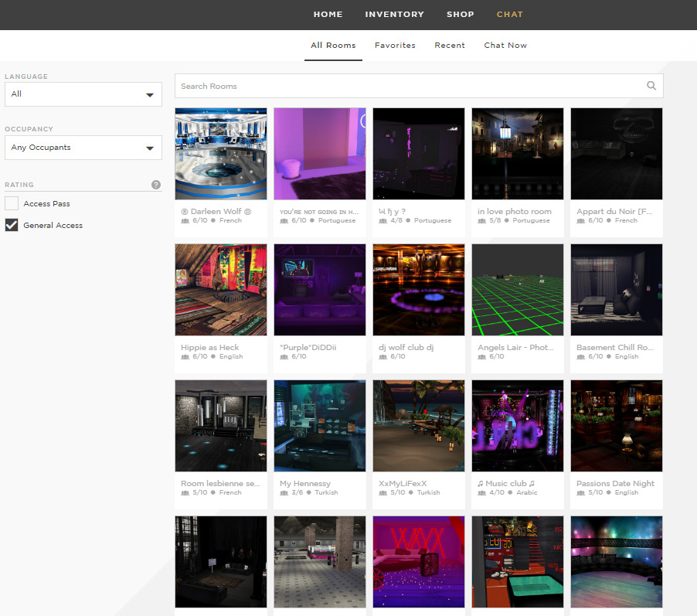Click occupancy icon under Hippie as Heck

(185, 357)
